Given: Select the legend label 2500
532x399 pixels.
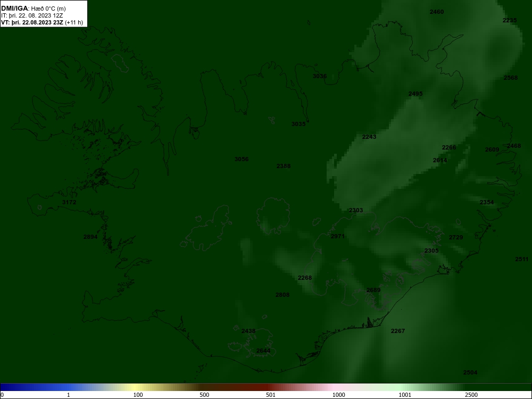Looking at the screenshot, I should (471, 395).
